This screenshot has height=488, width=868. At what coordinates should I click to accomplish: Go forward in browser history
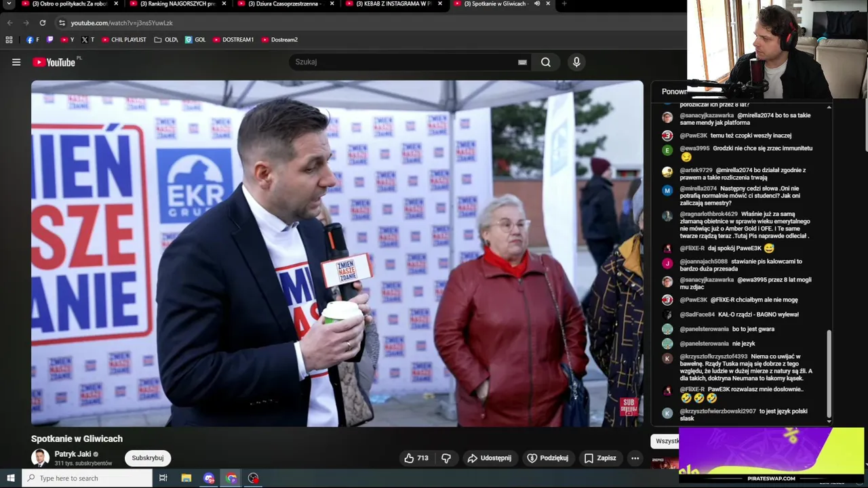tap(26, 22)
